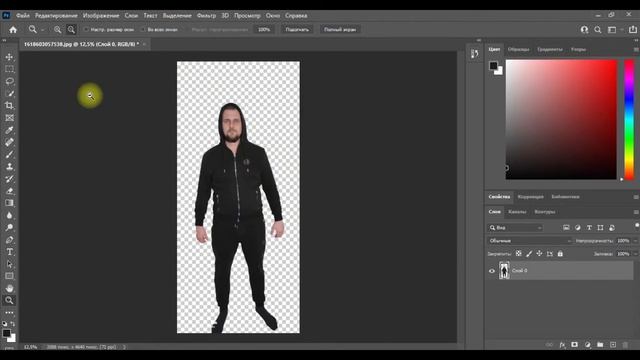Screen dimensions: 640x360
Task: Toggle adjustment layer filter
Action: [x=578, y=228]
